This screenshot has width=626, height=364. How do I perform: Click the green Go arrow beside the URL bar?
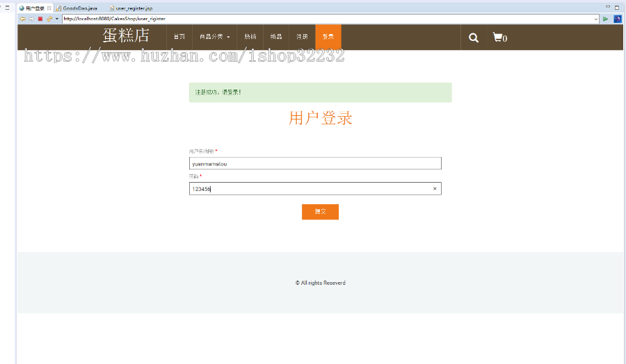pos(606,19)
